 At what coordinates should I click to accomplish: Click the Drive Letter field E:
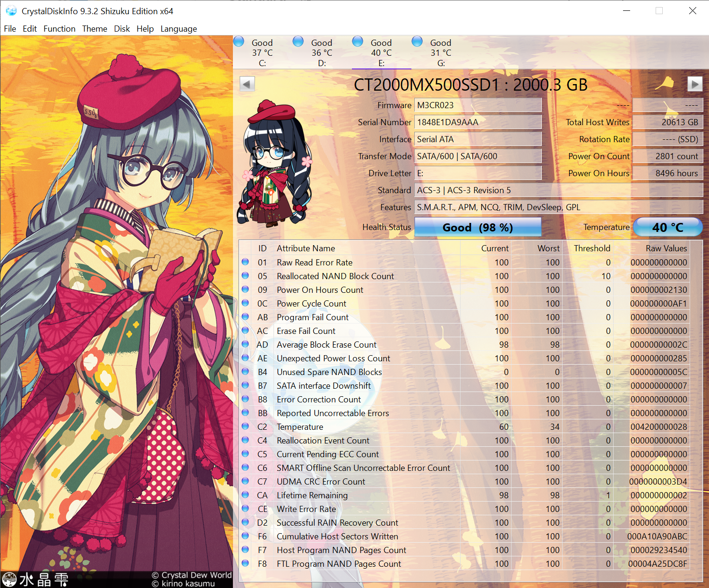(x=478, y=173)
